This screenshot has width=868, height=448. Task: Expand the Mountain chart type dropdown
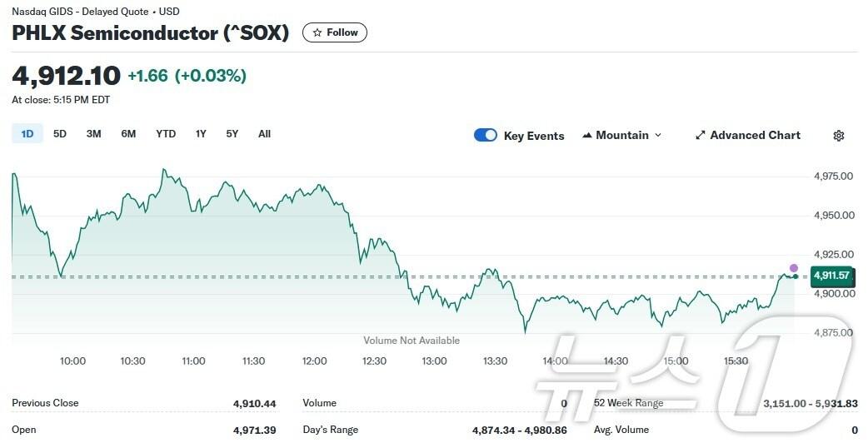(658, 135)
